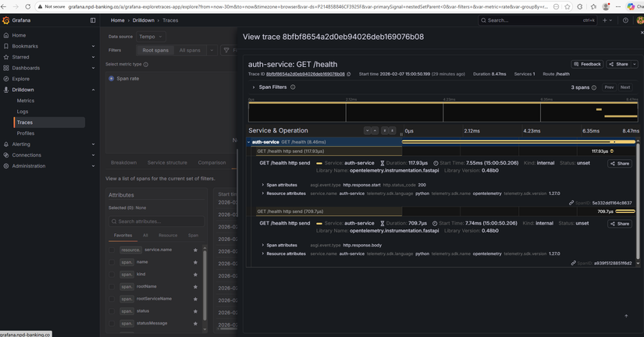
Task: Click the trace minimap timeline overview
Action: [443, 111]
